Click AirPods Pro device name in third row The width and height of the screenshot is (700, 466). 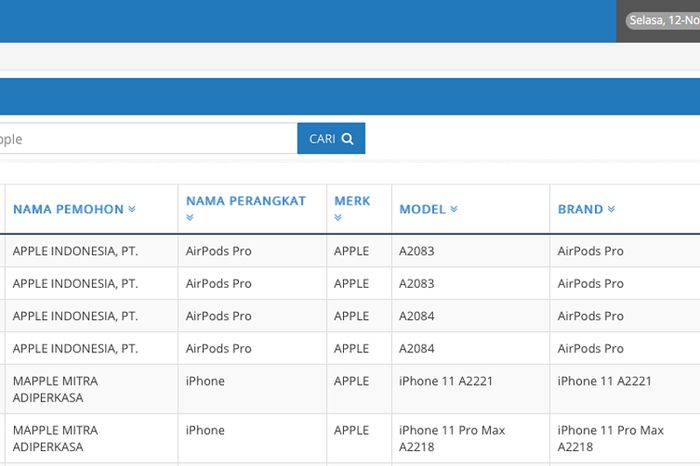218,316
